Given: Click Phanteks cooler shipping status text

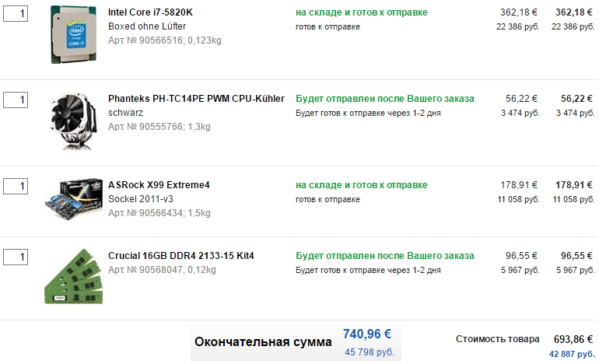Looking at the screenshot, I should tap(385, 99).
